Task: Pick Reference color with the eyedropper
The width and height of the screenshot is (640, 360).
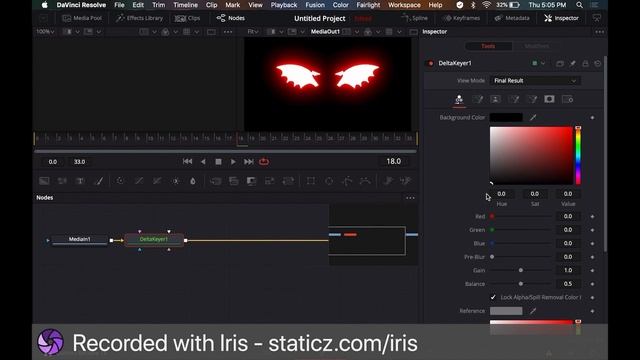Action: click(533, 311)
